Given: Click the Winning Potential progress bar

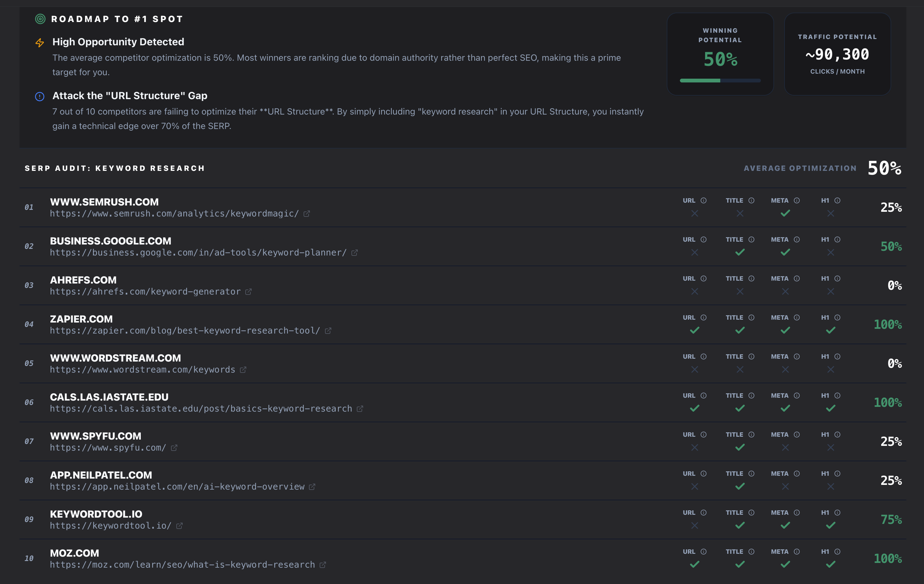Looking at the screenshot, I should [720, 81].
